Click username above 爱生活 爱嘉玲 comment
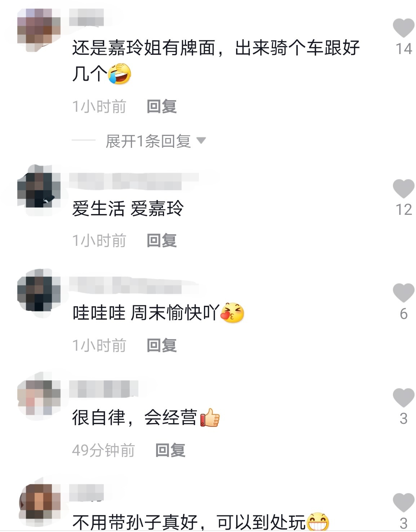The height and width of the screenshot is (532, 416). [x=133, y=181]
